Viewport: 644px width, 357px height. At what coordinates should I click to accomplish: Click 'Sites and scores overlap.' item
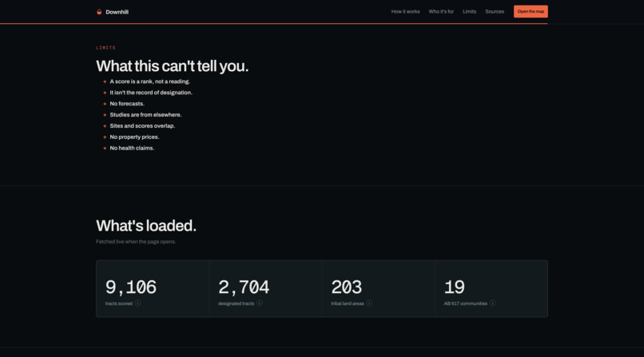142,125
